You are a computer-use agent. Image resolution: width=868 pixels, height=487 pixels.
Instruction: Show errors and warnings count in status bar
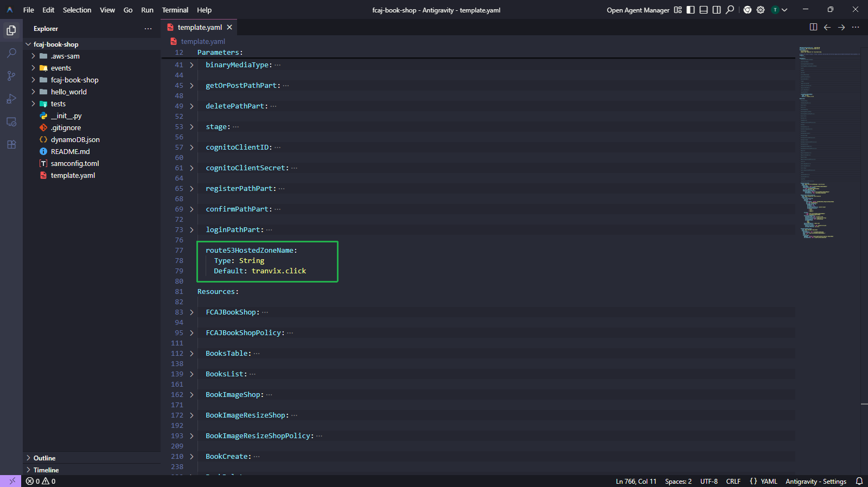point(41,481)
